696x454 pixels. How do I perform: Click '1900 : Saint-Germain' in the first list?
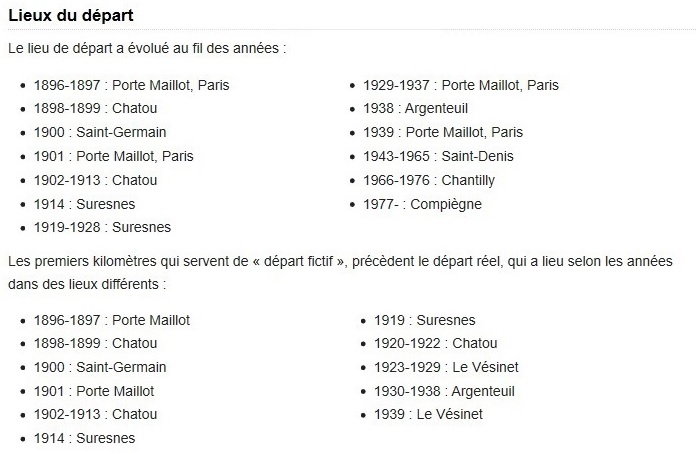click(x=100, y=132)
